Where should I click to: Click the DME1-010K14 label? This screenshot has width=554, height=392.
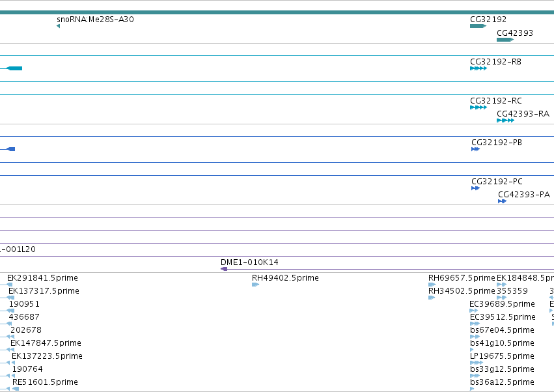click(x=249, y=262)
